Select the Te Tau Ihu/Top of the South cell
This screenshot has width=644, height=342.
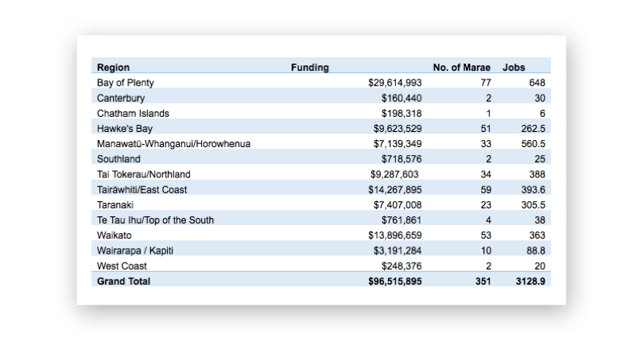[x=155, y=220]
